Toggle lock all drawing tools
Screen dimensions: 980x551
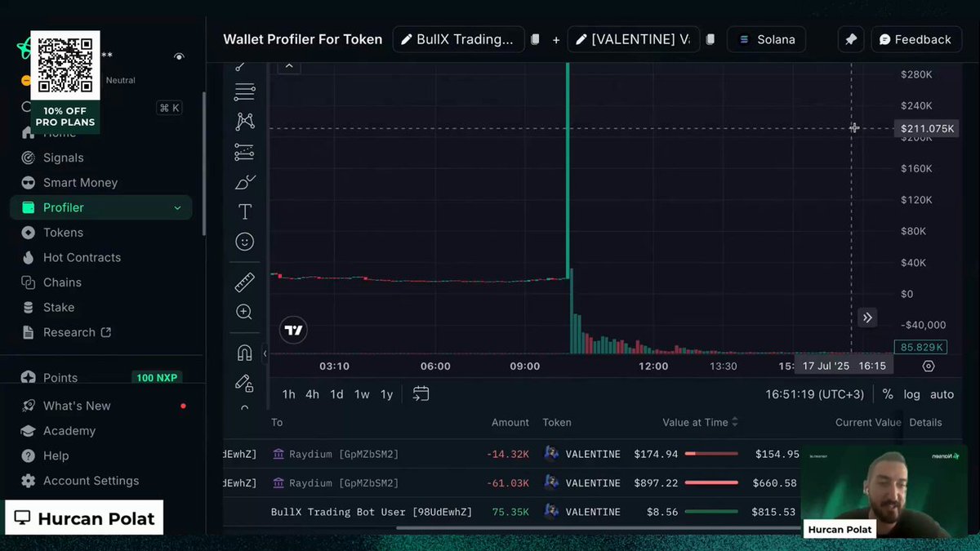coord(244,382)
